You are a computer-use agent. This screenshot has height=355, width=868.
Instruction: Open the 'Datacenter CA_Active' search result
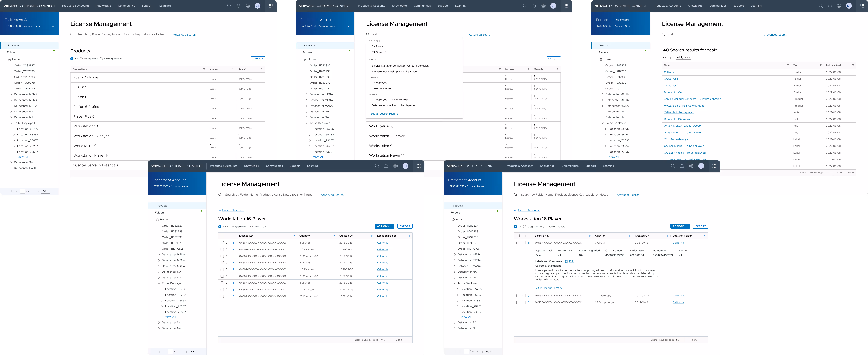click(x=677, y=119)
